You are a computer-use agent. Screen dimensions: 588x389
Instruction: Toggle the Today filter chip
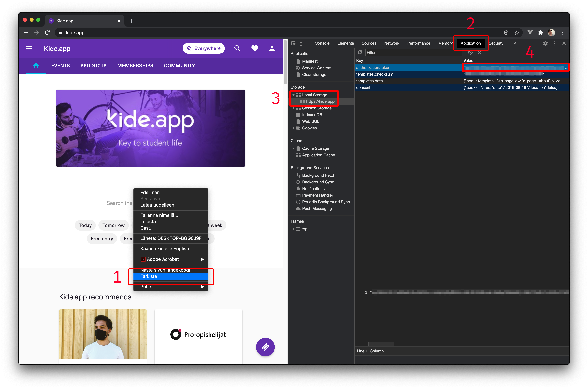pos(85,225)
